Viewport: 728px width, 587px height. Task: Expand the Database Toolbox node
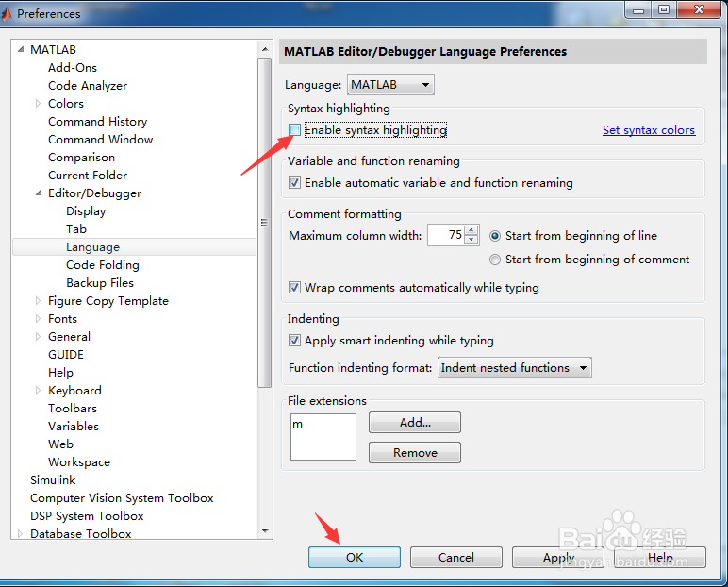(20, 533)
